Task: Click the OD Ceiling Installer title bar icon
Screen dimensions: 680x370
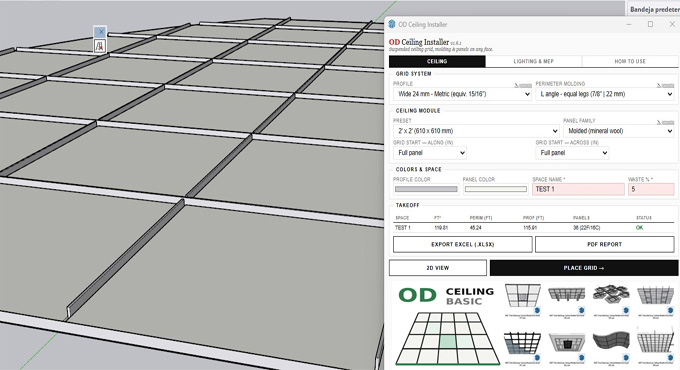Action: tap(392, 24)
